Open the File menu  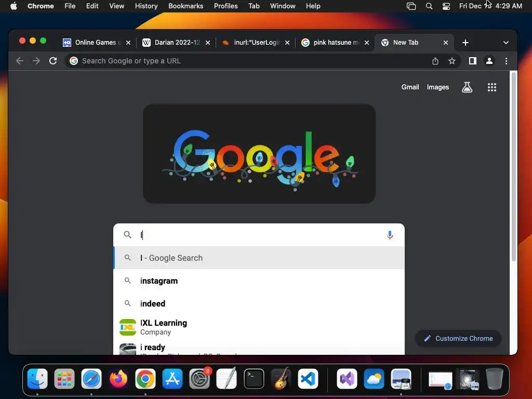70,6
